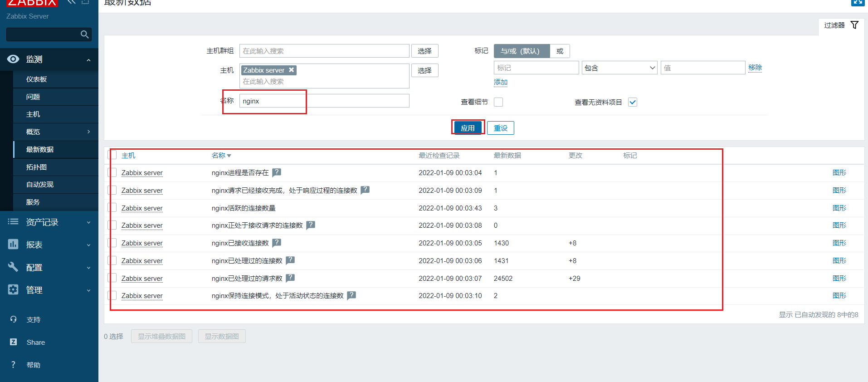
Task: Open help for nginx正处于接收请求的连接数 item
Action: pyautogui.click(x=311, y=225)
